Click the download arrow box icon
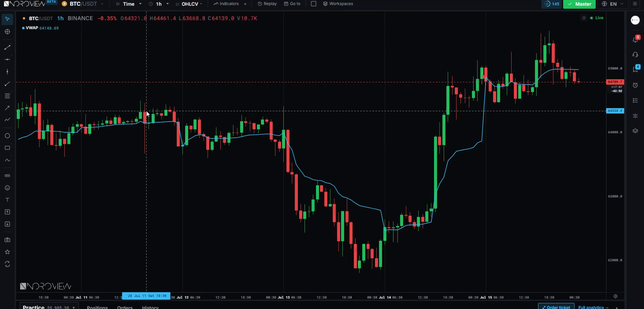This screenshot has width=644, height=309. (7, 224)
